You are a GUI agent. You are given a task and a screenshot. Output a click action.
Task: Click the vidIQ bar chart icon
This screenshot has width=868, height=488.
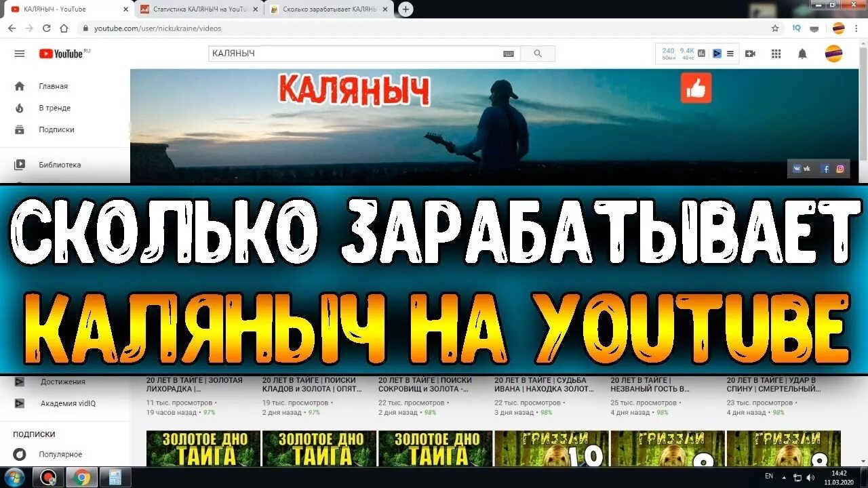pos(702,54)
